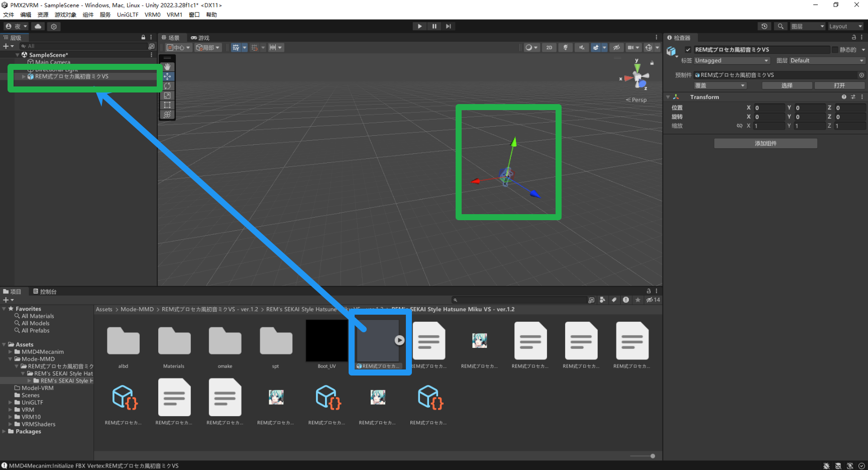868x470 pixels.
Task: Click the Pause button
Action: click(434, 26)
